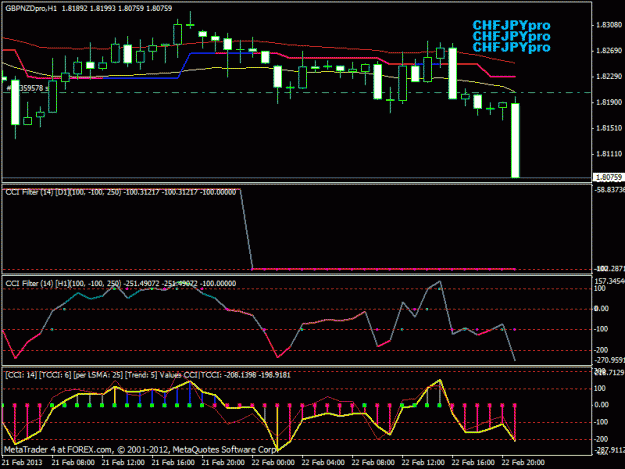
Task: Click the -200 level label in H1 CCI panel
Action: click(x=601, y=350)
